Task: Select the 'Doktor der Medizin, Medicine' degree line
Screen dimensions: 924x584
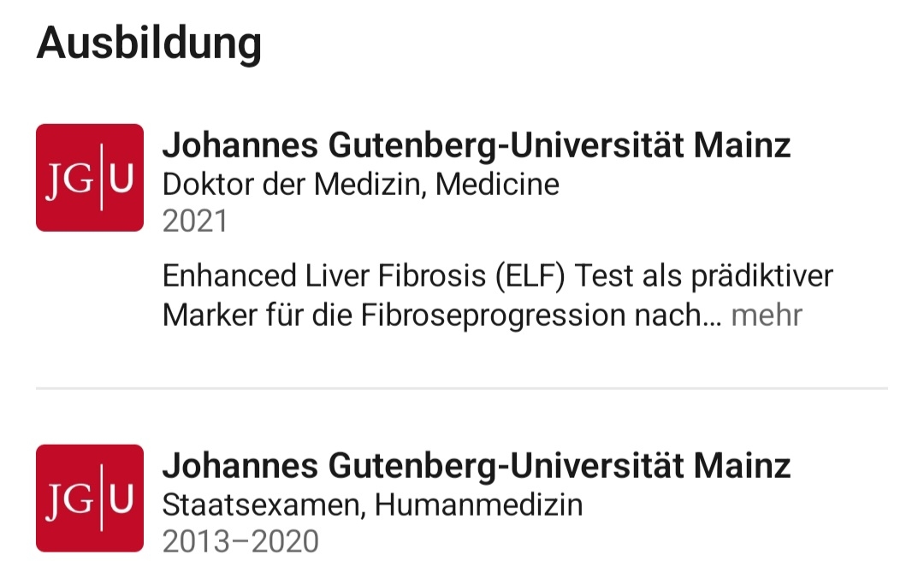Action: pos(360,184)
